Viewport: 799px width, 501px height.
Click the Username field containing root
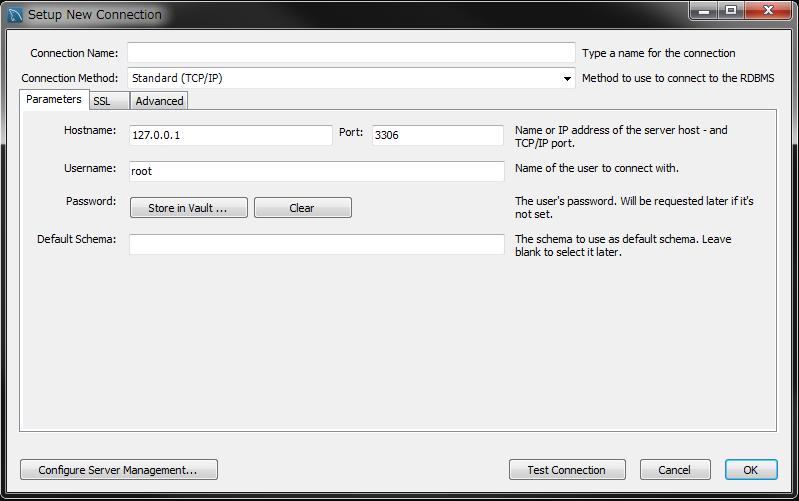click(x=316, y=171)
